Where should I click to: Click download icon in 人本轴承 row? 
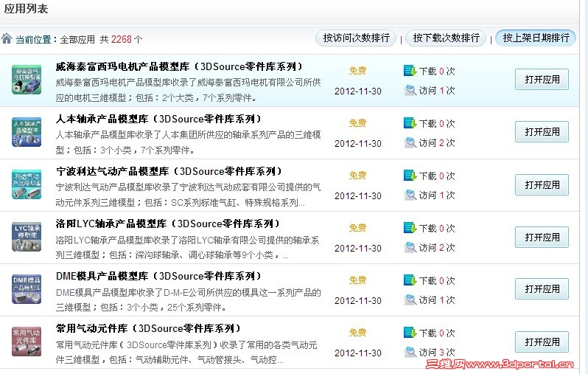click(410, 123)
